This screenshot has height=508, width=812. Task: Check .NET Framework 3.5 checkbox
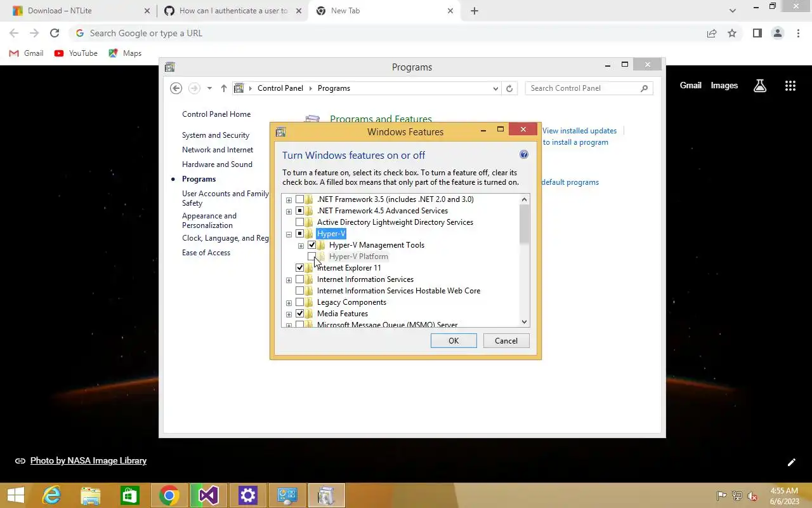[x=300, y=199]
